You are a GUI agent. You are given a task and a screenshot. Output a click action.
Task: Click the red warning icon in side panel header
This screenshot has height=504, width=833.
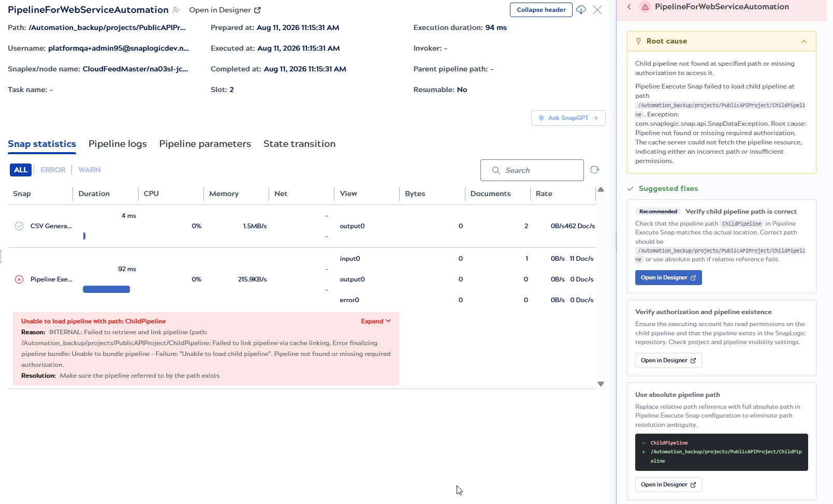pyautogui.click(x=645, y=7)
